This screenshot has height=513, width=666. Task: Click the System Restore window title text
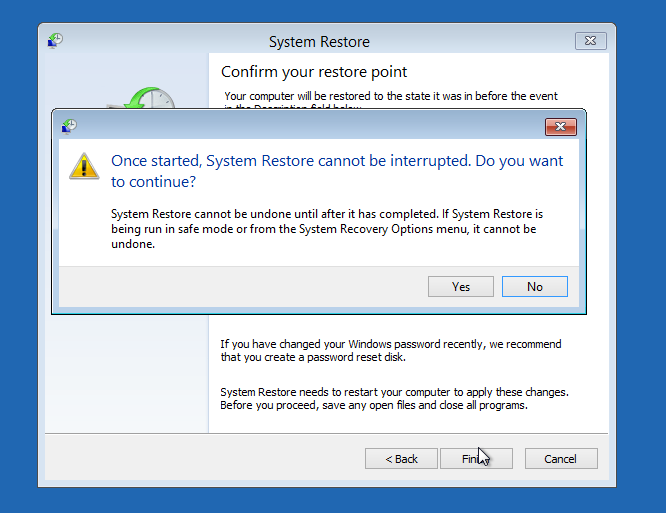tap(319, 42)
